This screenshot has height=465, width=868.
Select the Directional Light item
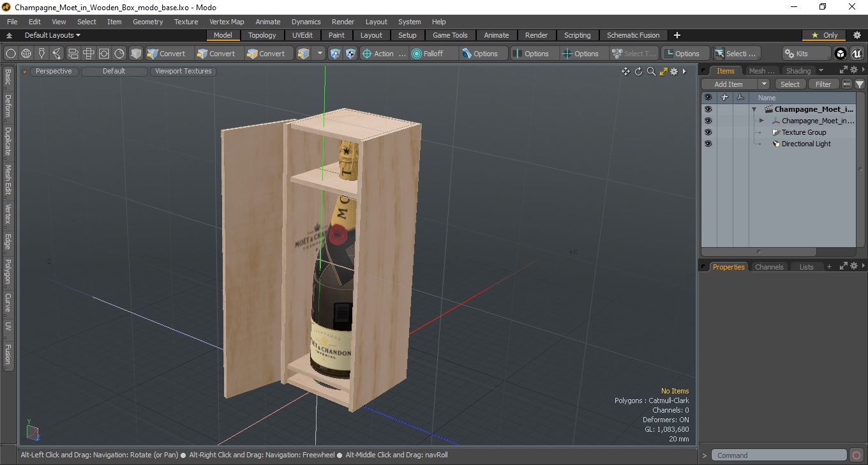(806, 144)
